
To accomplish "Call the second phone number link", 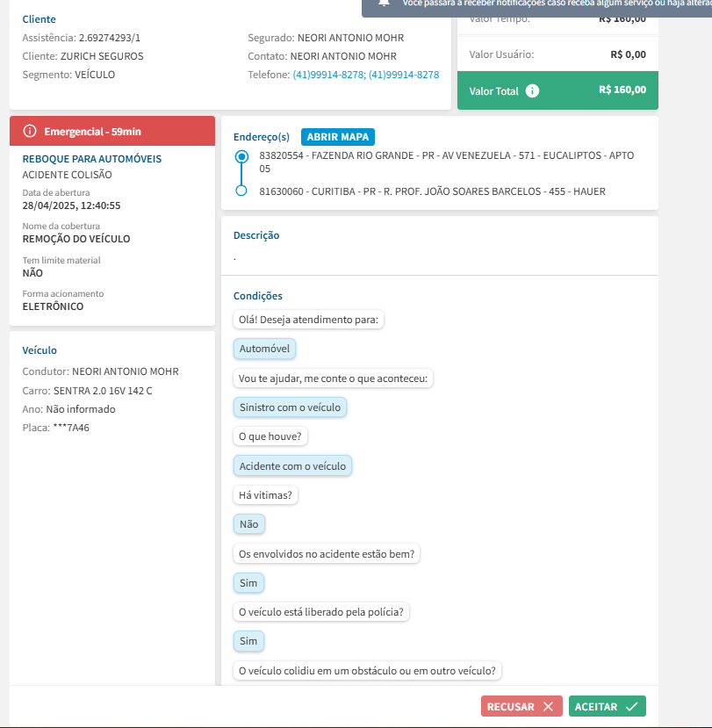I will 404,75.
